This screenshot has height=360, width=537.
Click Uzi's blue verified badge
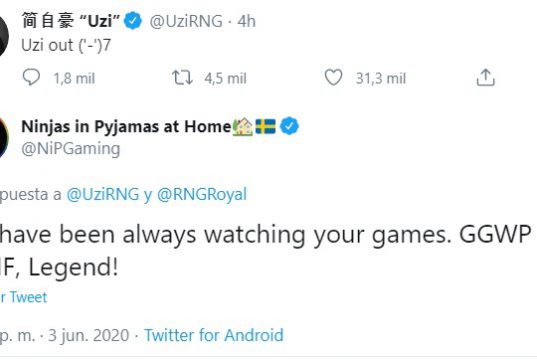(x=133, y=21)
